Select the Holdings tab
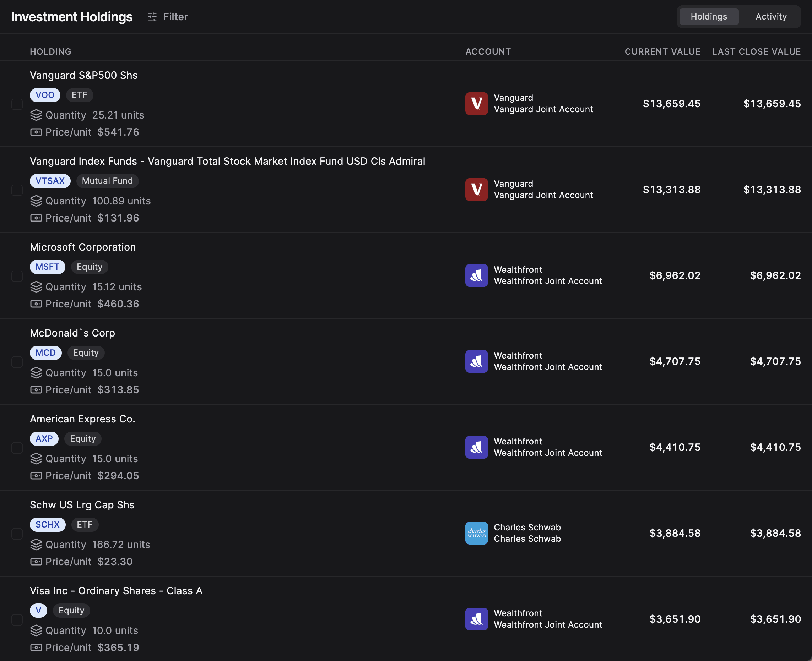812x661 pixels. click(x=709, y=17)
